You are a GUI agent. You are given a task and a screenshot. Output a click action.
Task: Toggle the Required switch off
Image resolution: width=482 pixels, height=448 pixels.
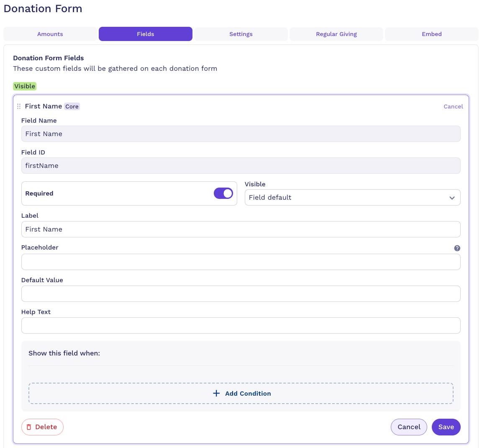[223, 193]
